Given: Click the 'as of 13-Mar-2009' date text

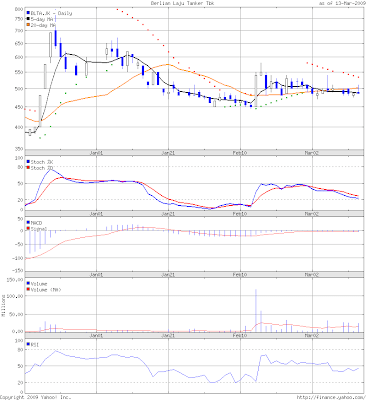Looking at the screenshot, I should coord(342,3).
